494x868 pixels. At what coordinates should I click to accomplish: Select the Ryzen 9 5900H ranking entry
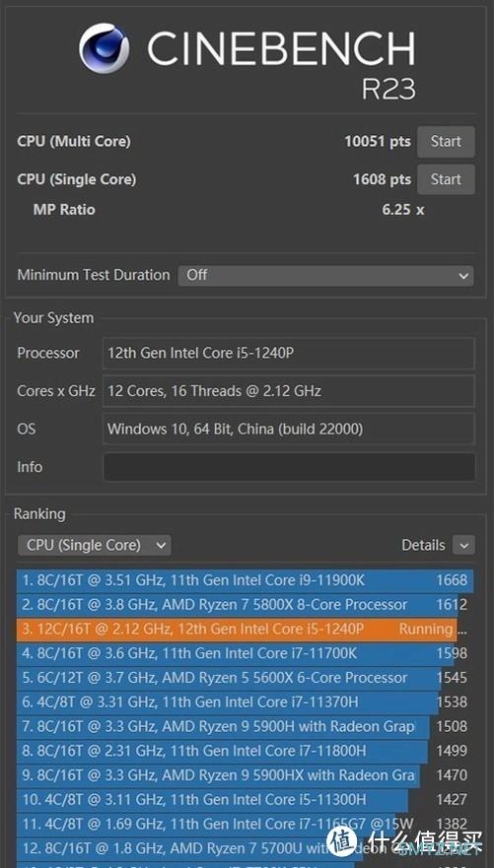click(x=245, y=727)
